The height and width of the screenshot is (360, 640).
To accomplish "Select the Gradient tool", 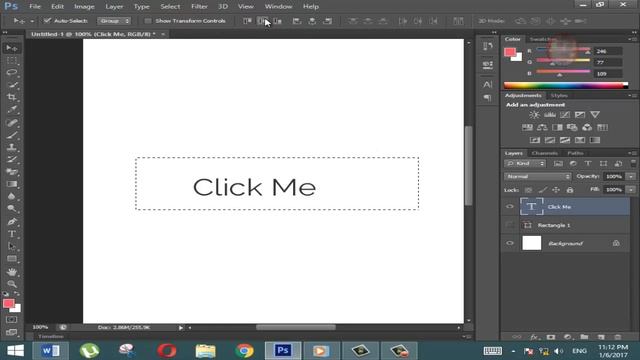I will (11, 184).
